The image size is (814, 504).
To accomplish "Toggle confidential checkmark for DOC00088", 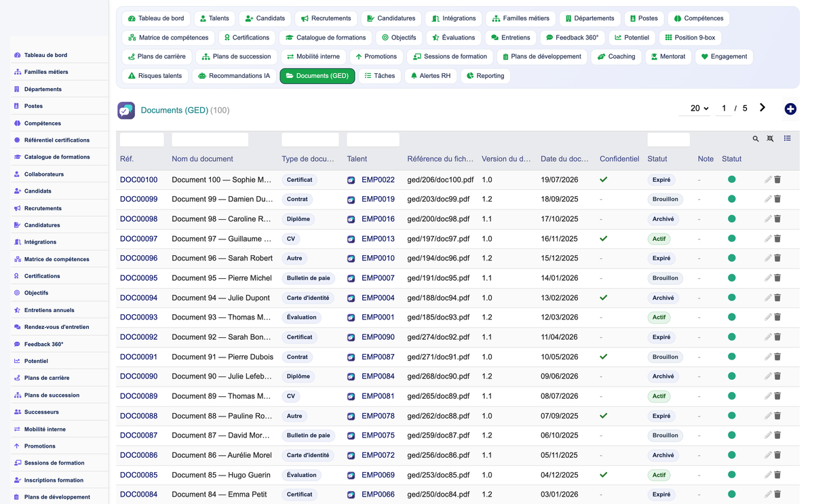I will point(604,416).
